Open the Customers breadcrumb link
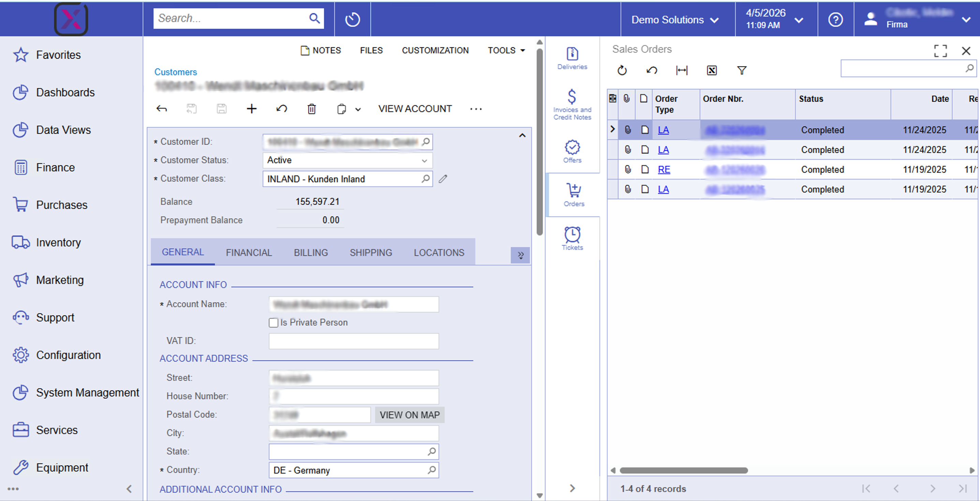Viewport: 980px width, 501px height. coord(175,72)
